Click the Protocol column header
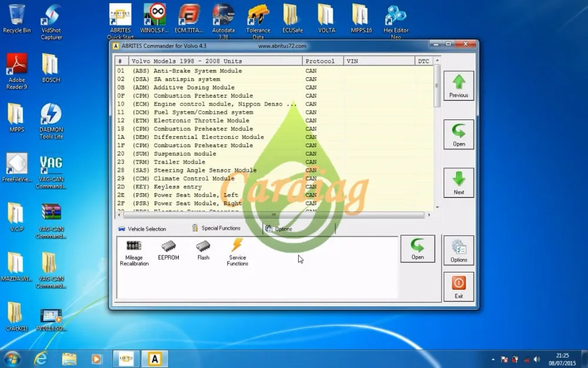This screenshot has width=588, height=368. click(323, 61)
